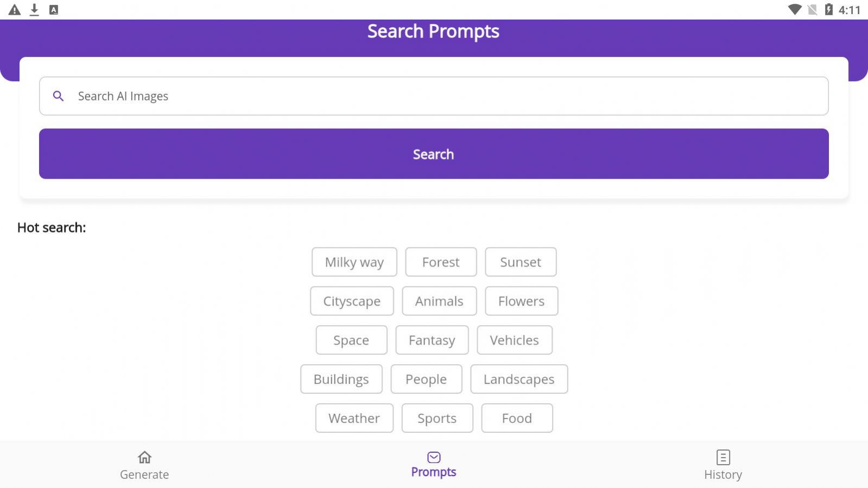Image resolution: width=868 pixels, height=488 pixels.
Task: Open the Generate tab
Action: [x=144, y=466]
